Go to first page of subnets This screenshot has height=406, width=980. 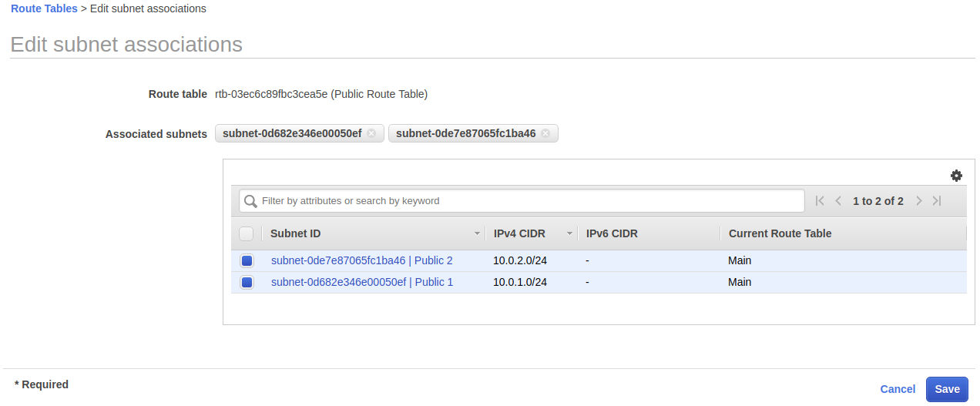(820, 201)
